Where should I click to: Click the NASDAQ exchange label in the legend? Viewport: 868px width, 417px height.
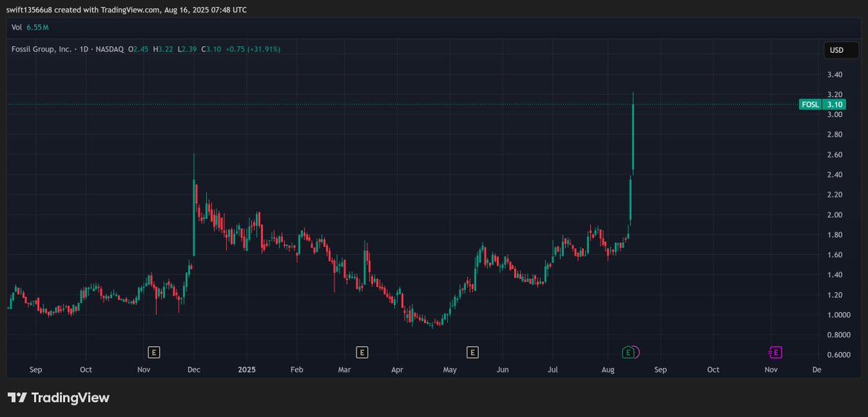111,49
